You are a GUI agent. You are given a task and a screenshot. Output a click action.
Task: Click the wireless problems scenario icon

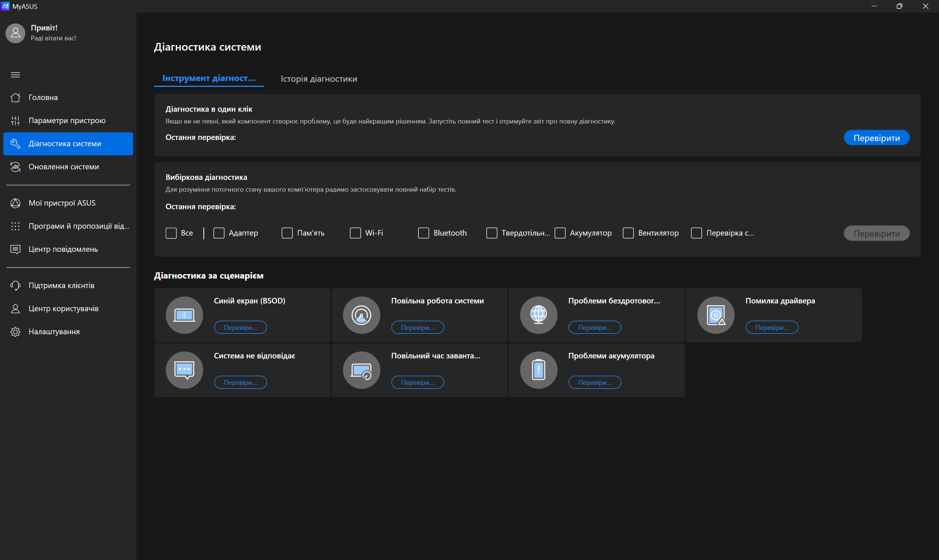pyautogui.click(x=537, y=314)
